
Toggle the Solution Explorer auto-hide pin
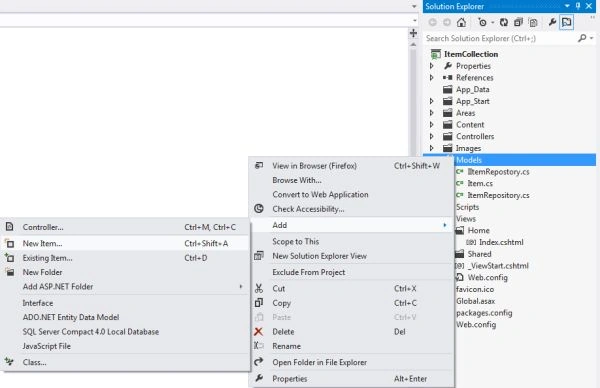578,6
